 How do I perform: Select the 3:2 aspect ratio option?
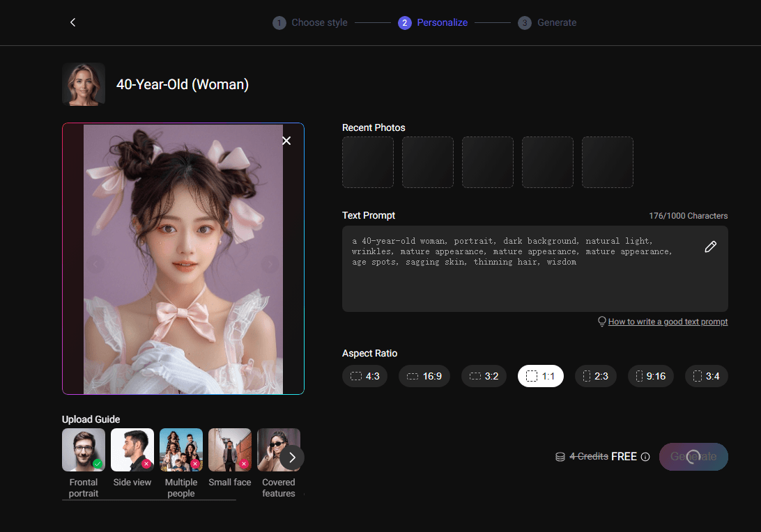pyautogui.click(x=484, y=375)
